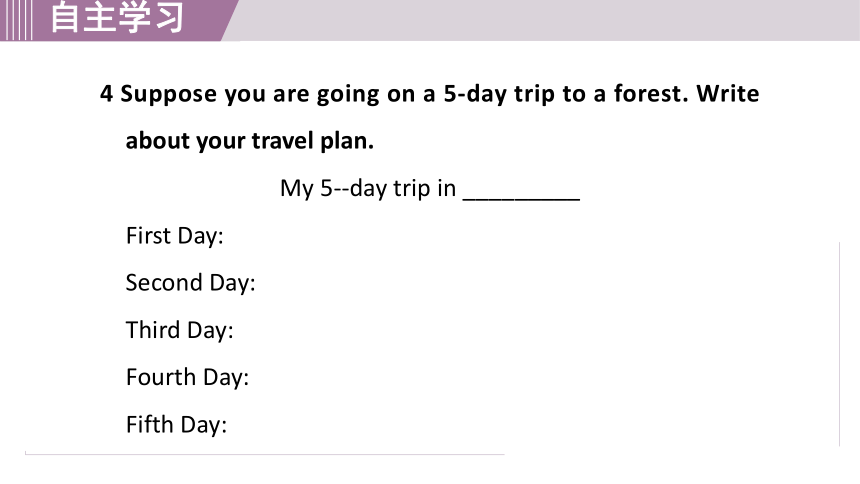The height and width of the screenshot is (484, 860).
Task: Select the 'Third Day:' label
Action: pyautogui.click(x=179, y=330)
